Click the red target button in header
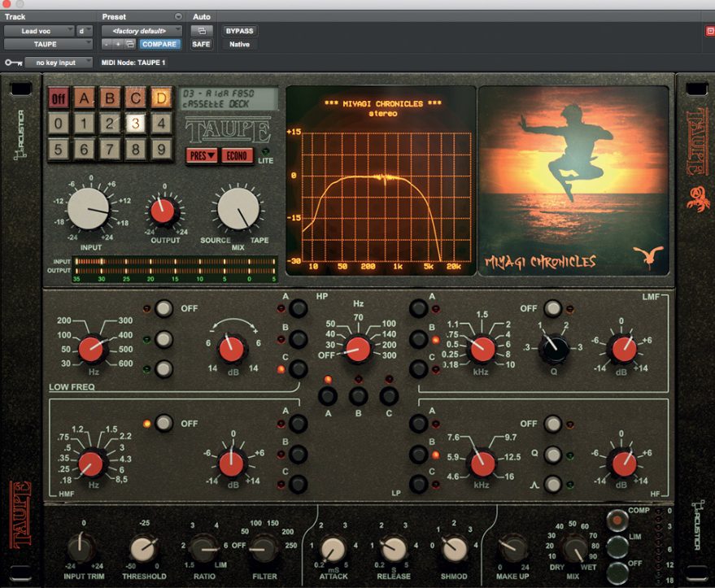Screen dimensions: 715x588 coord(710,31)
